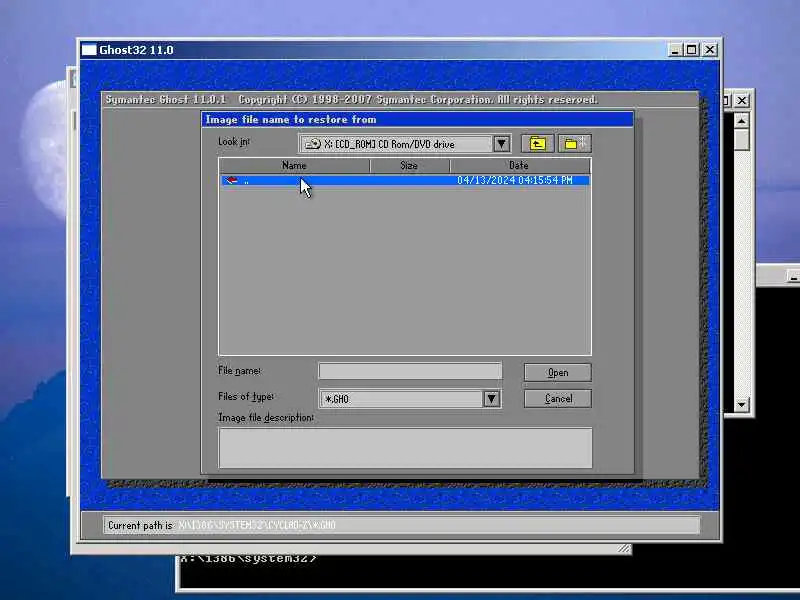800x600 pixels.
Task: Select the parent directory '..' row
Action: [x=406, y=180]
